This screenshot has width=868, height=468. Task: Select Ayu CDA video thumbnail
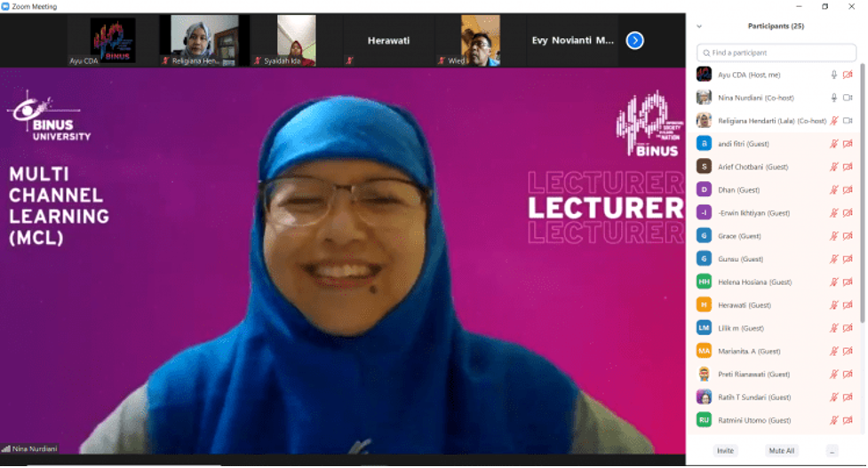pyautogui.click(x=113, y=40)
